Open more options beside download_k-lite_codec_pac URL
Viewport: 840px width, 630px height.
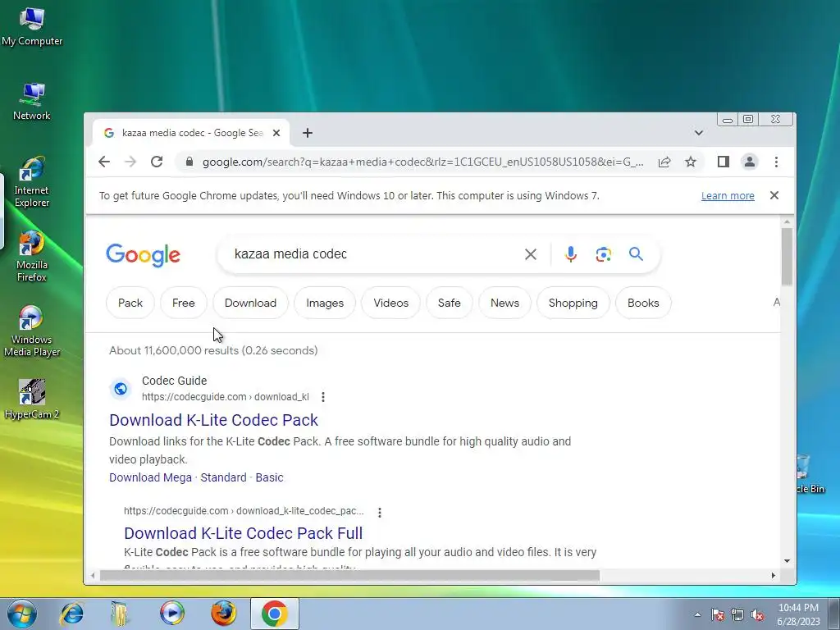(380, 513)
